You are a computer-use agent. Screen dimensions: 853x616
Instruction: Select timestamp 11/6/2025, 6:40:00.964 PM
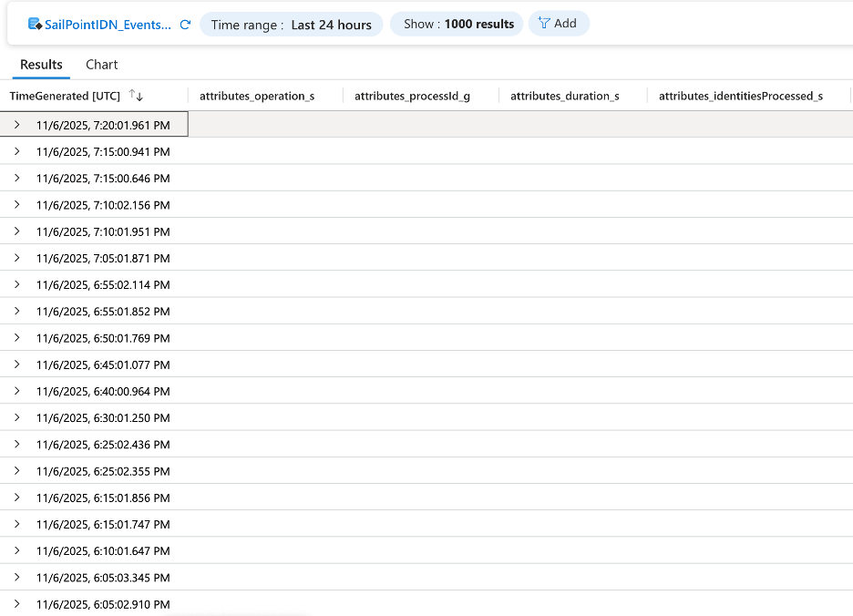(x=103, y=392)
